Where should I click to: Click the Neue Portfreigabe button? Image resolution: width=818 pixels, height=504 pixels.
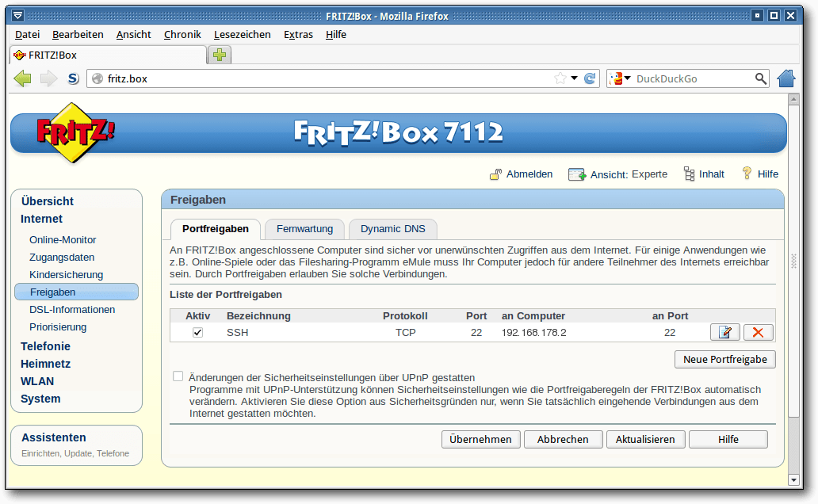coord(725,360)
